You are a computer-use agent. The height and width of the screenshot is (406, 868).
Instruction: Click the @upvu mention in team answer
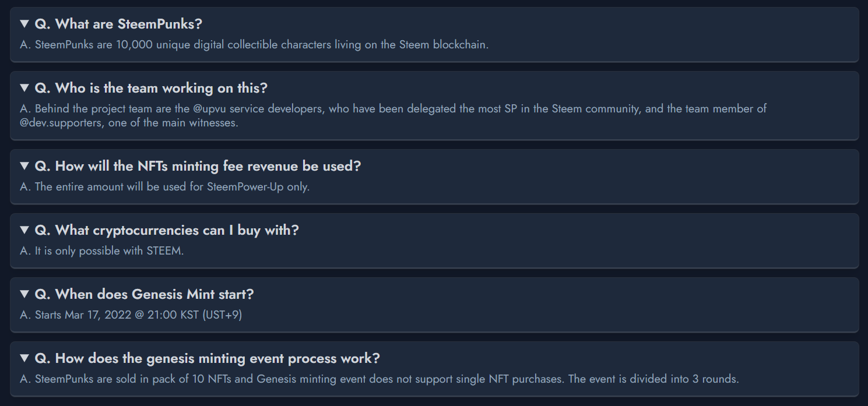click(x=214, y=109)
